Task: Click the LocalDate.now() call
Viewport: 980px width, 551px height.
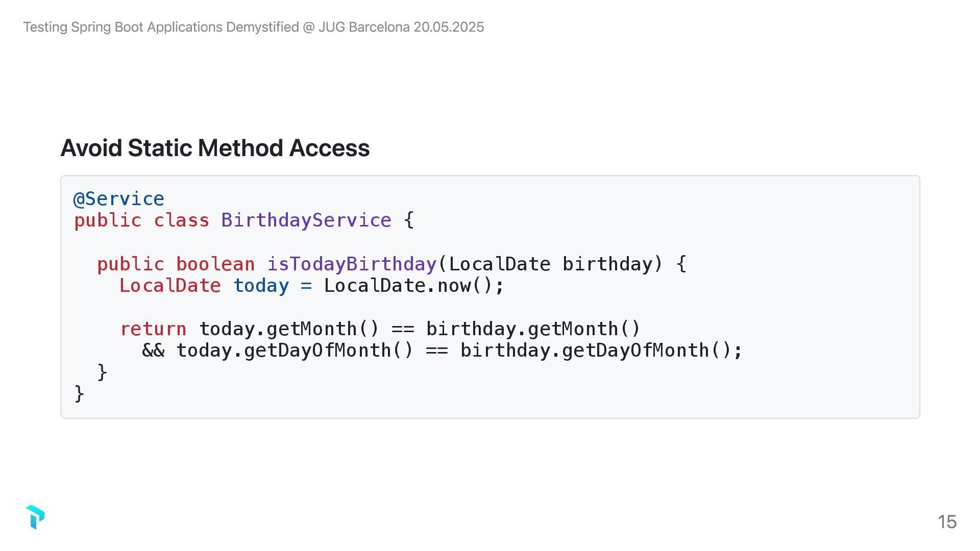Action: 413,286
